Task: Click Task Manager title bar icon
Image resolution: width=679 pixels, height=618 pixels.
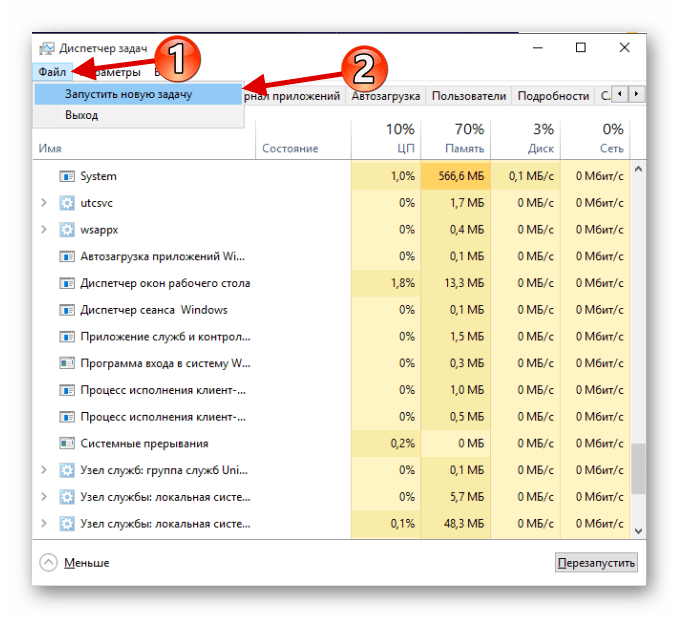Action: coord(47,48)
